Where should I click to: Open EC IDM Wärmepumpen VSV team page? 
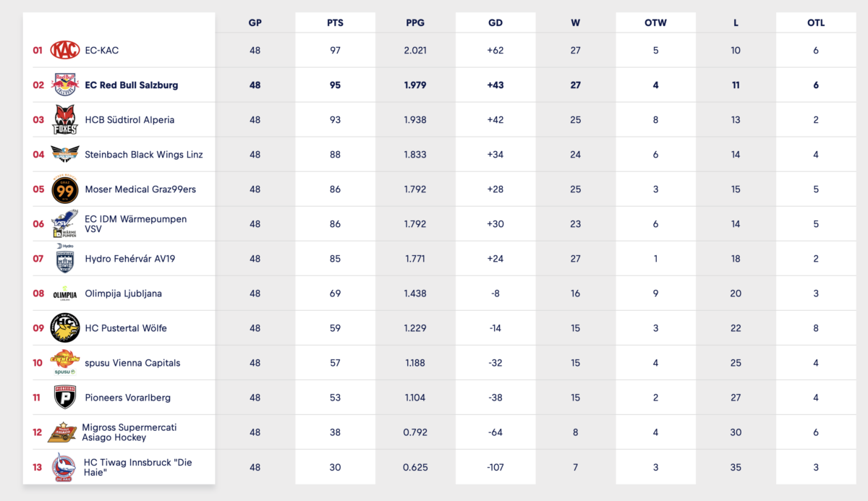tap(136, 224)
